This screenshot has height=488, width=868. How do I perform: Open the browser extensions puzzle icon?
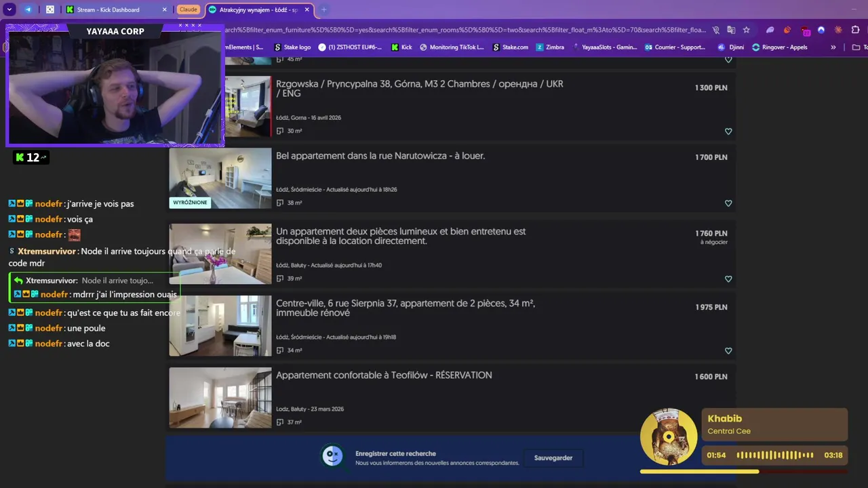click(x=855, y=30)
